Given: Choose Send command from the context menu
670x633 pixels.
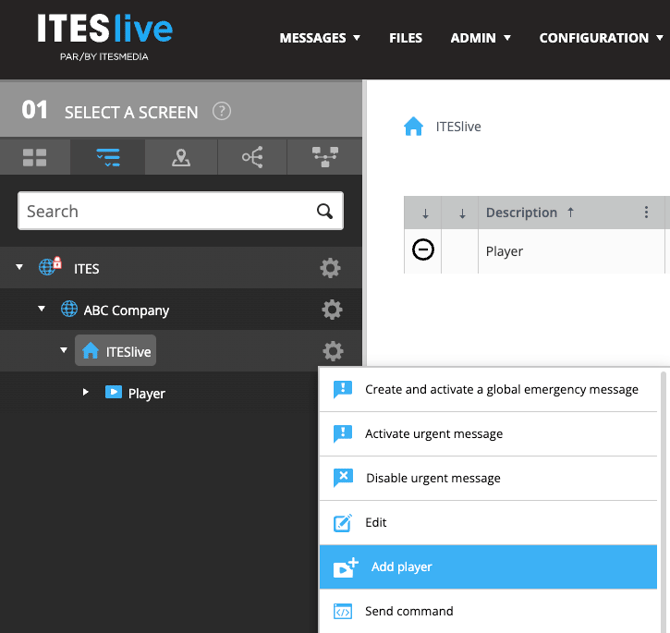Looking at the screenshot, I should 488,611.
